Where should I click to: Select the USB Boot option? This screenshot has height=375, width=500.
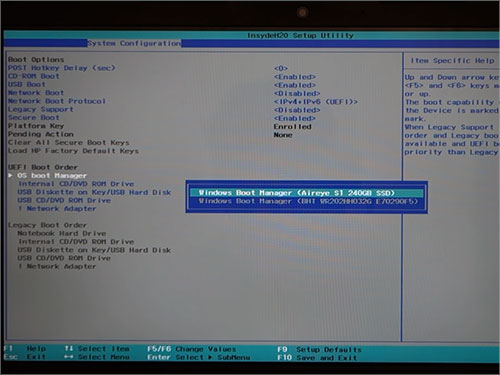(27, 85)
